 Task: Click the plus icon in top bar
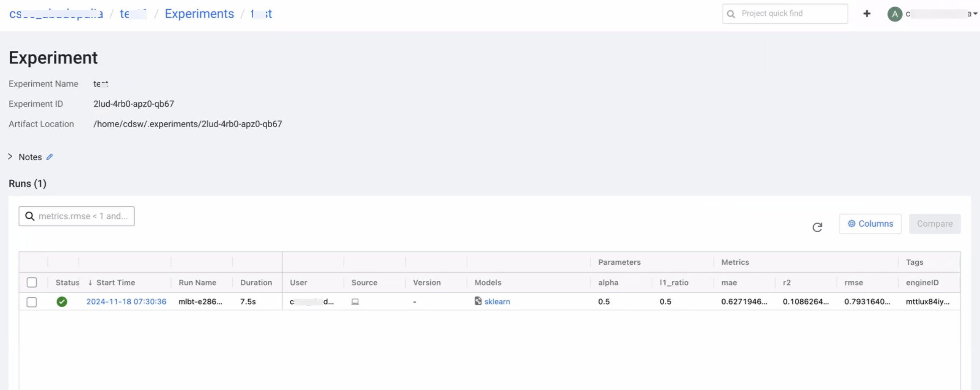click(867, 14)
